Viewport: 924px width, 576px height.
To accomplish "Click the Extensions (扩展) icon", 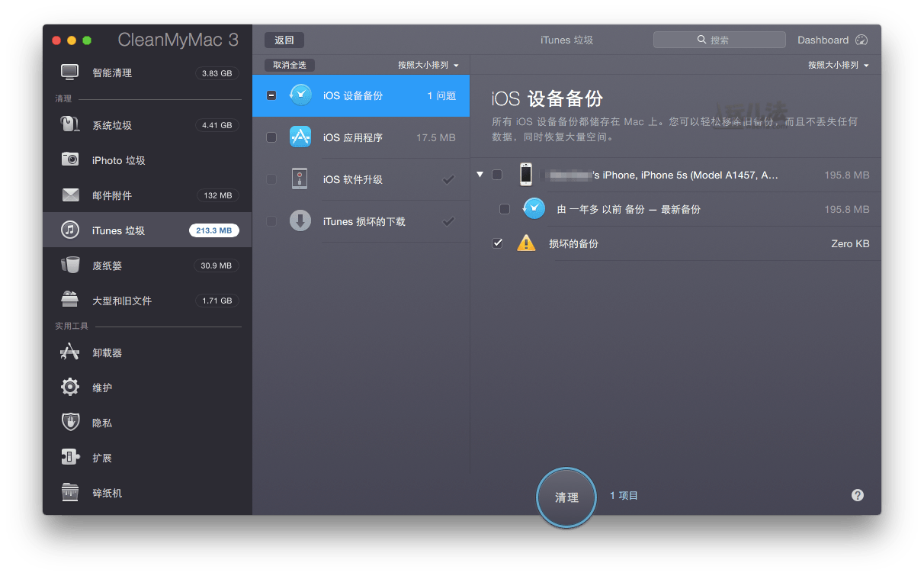I will point(70,457).
